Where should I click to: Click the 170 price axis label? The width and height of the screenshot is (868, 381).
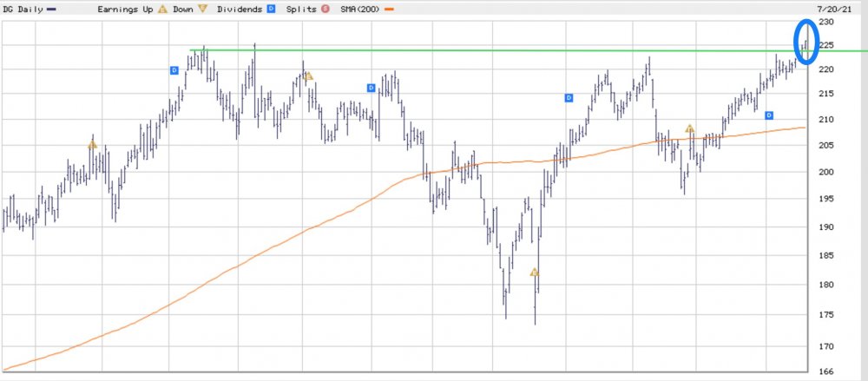[x=825, y=346]
